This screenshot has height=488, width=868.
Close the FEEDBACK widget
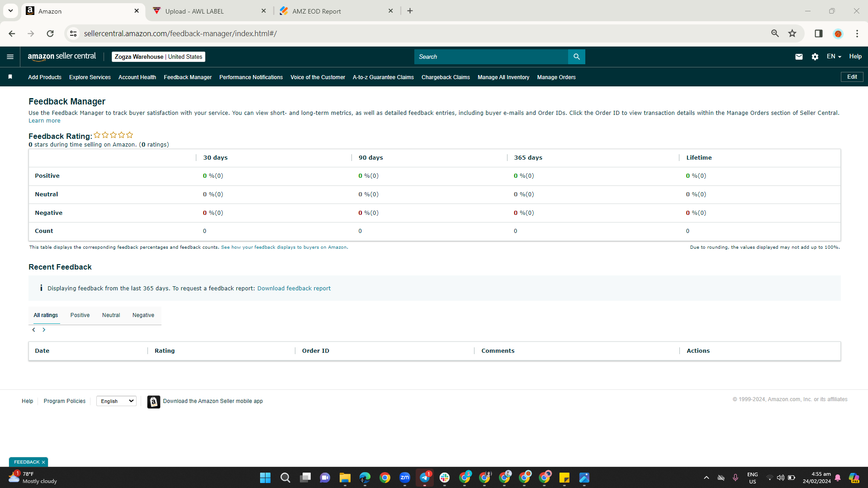tap(43, 462)
